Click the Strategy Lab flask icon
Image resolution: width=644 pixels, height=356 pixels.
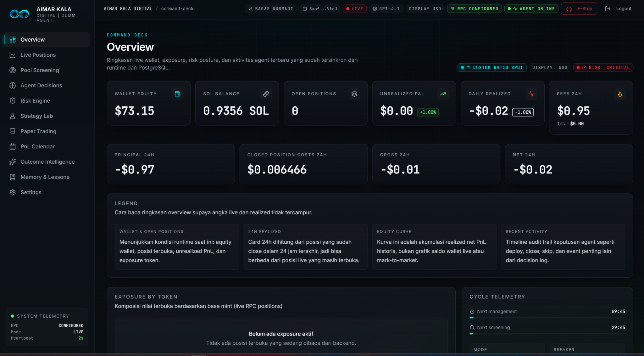tap(13, 116)
